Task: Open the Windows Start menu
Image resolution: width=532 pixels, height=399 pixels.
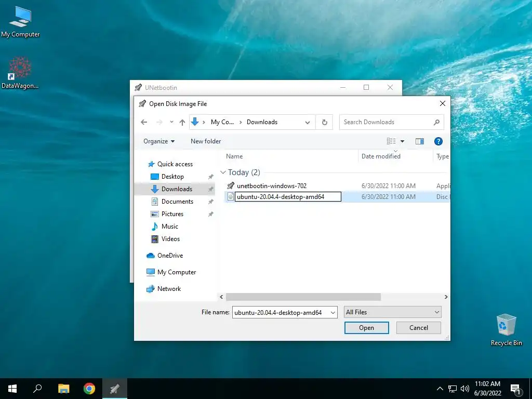Action: pos(12,389)
